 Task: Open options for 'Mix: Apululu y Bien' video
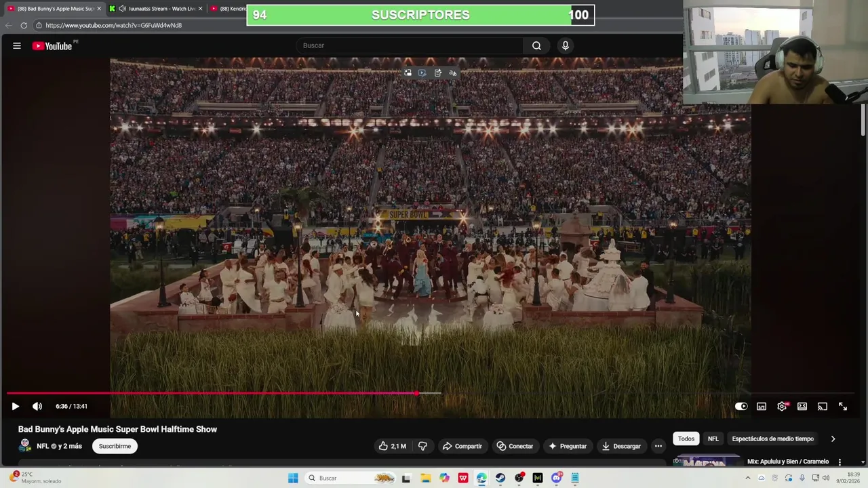click(840, 462)
